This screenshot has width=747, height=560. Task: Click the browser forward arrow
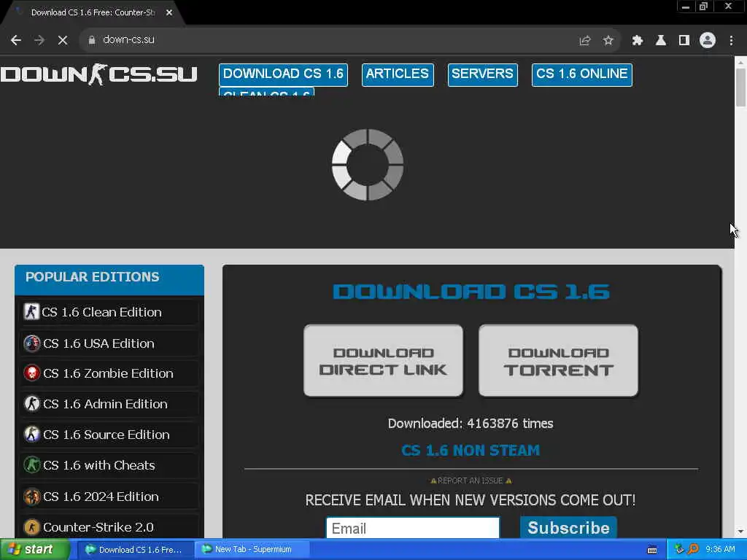click(x=39, y=40)
